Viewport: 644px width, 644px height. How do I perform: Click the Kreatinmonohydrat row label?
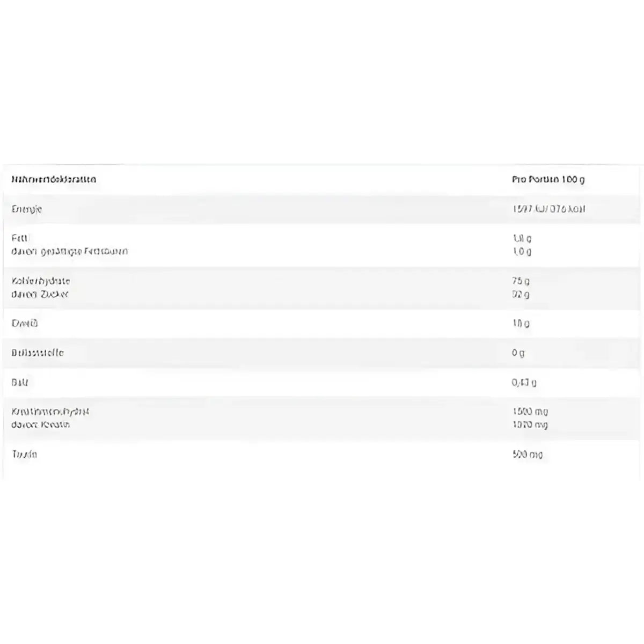click(50, 412)
